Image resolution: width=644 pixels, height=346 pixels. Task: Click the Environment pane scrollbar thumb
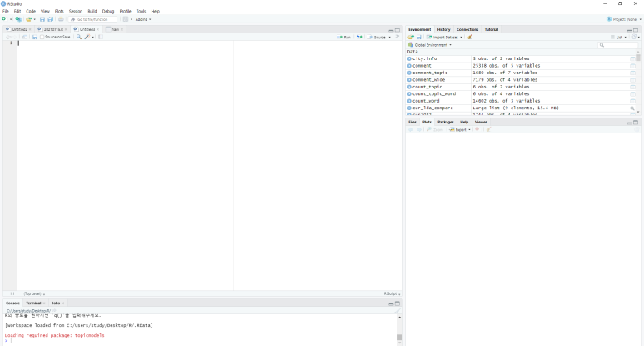click(x=638, y=58)
